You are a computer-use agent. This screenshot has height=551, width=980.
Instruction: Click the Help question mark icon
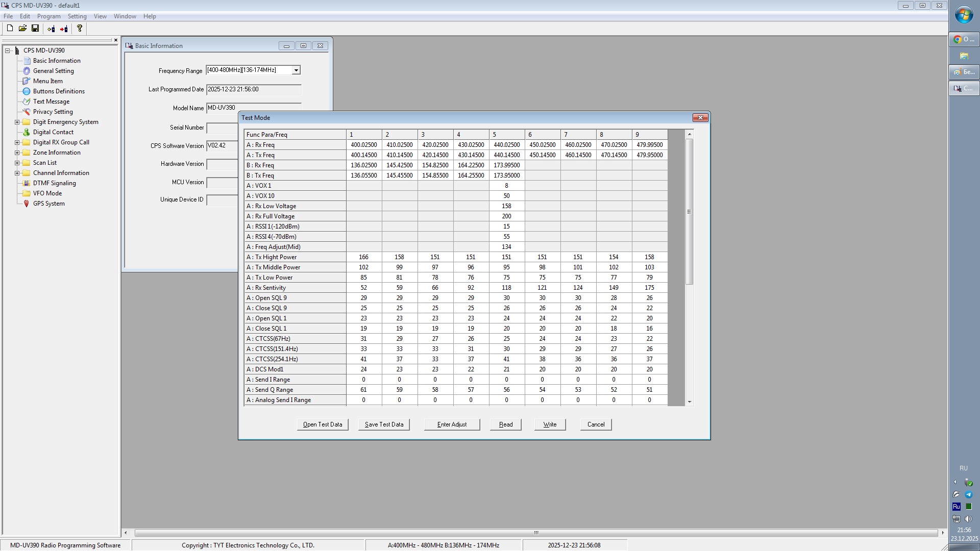click(x=80, y=29)
